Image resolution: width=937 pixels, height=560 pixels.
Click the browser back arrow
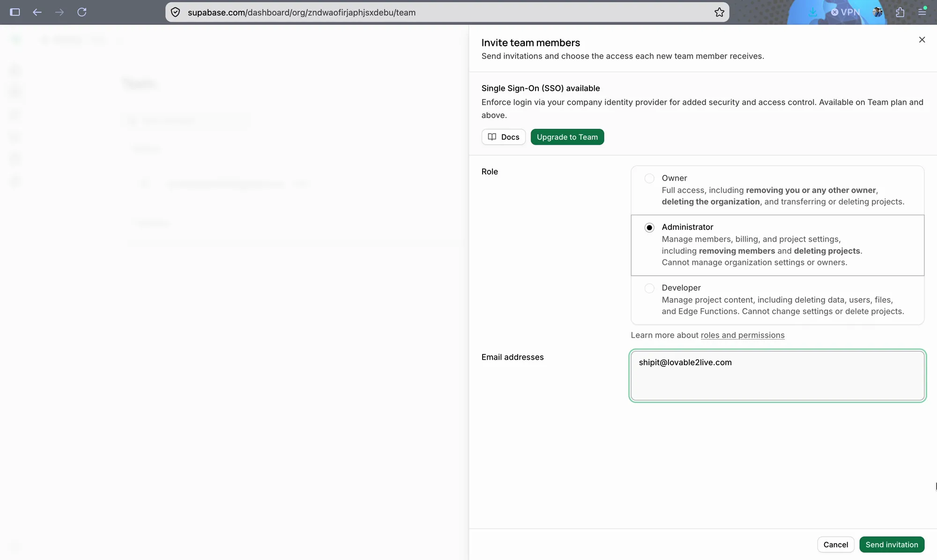pos(37,12)
